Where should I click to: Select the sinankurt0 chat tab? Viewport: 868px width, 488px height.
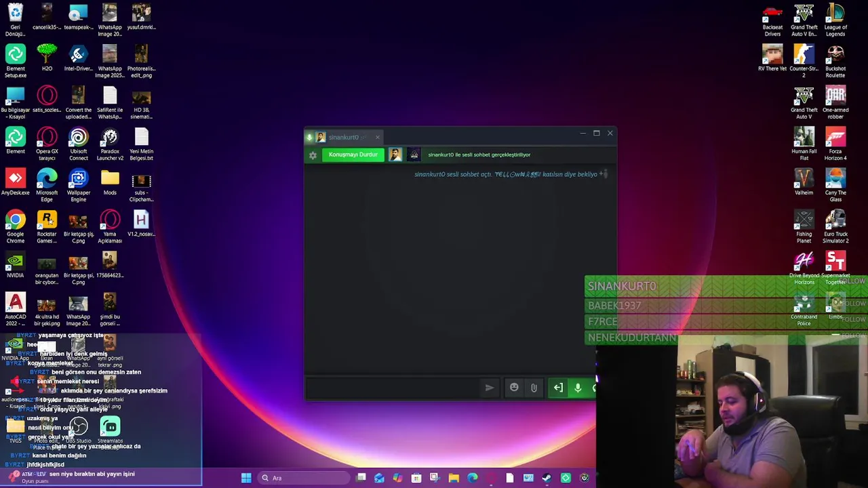[342, 137]
